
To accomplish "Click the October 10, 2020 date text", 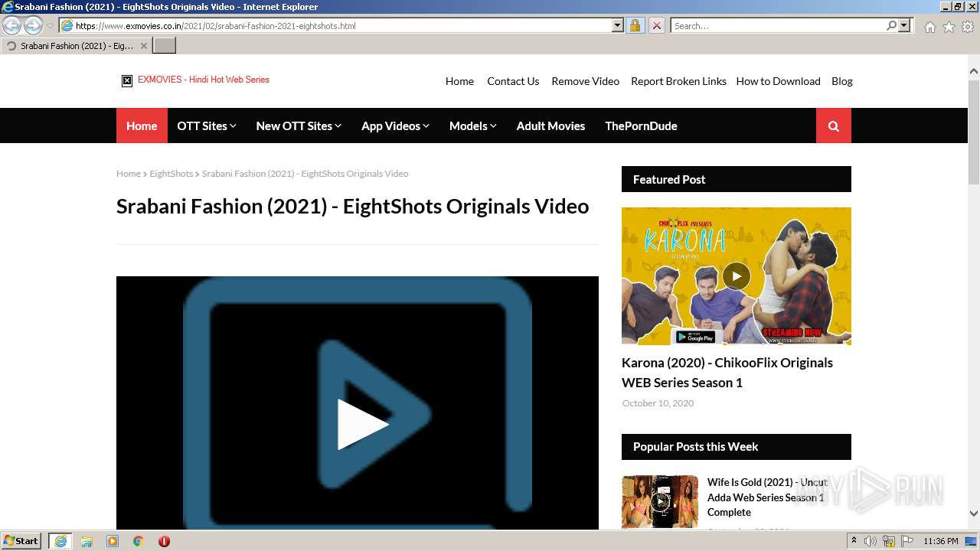I will click(658, 403).
